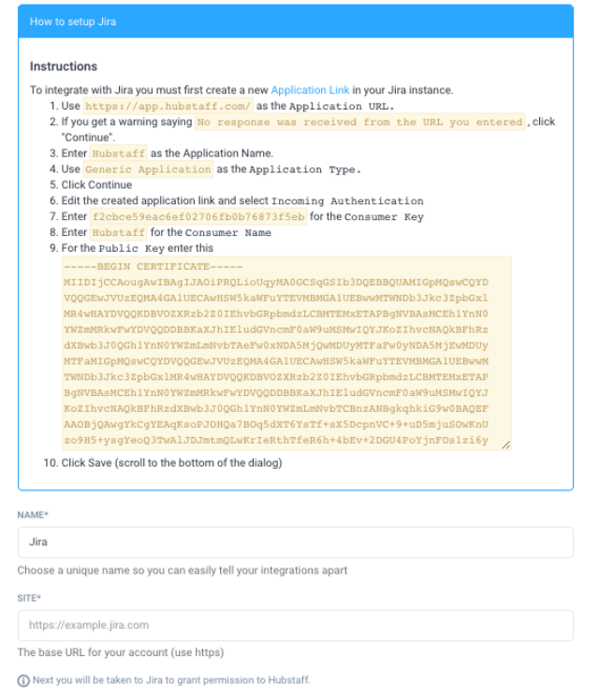Click the Generic Application code snippet
Screen dimensions: 599x700
point(148,169)
